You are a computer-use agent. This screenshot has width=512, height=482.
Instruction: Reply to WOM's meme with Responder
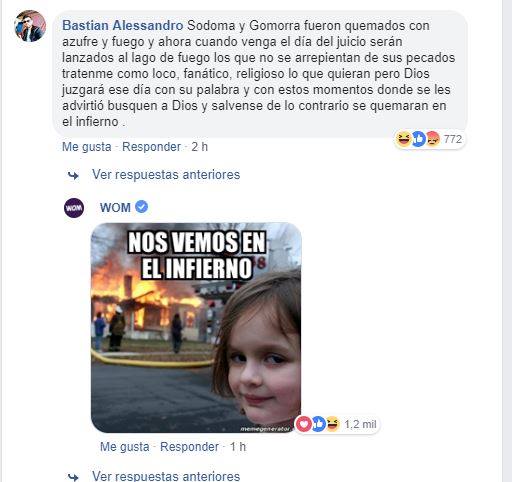[x=189, y=447]
